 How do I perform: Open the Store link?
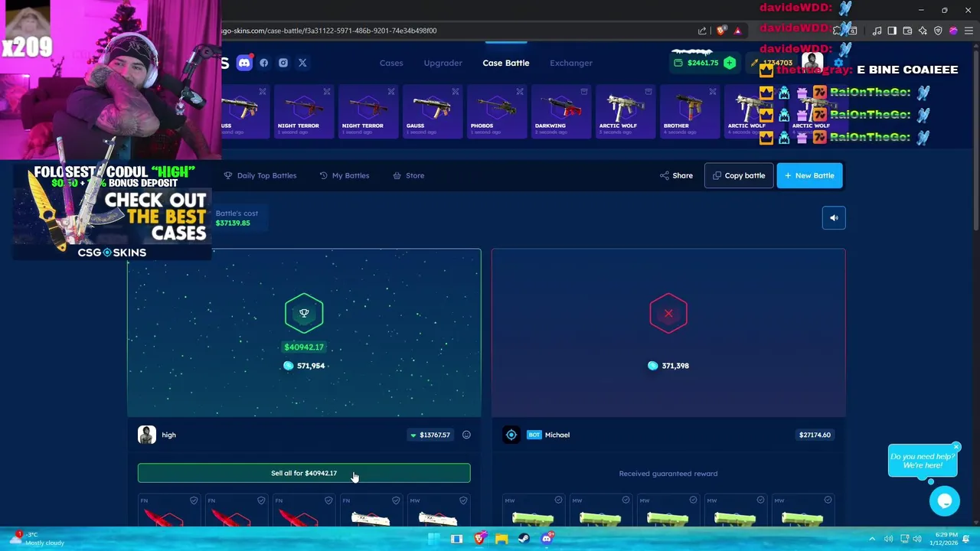click(x=409, y=175)
